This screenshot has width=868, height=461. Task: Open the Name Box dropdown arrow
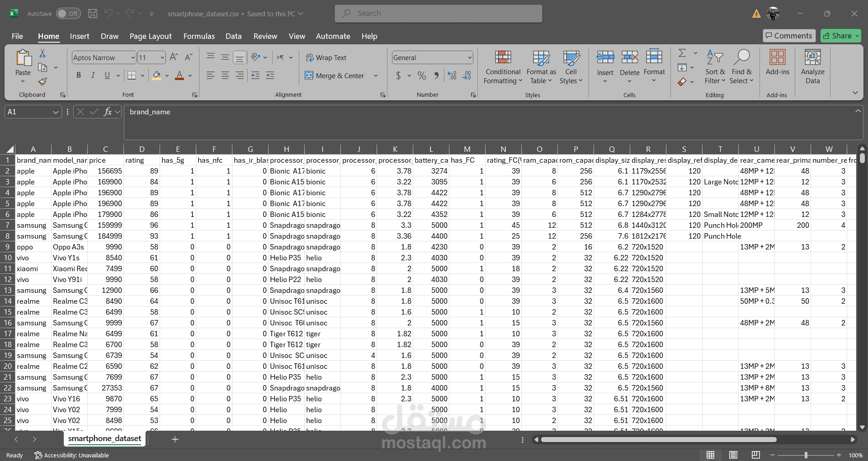(56, 112)
